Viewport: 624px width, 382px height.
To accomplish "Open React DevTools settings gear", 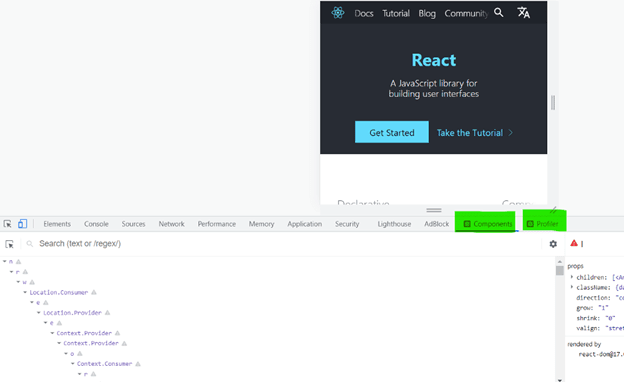I will (553, 244).
